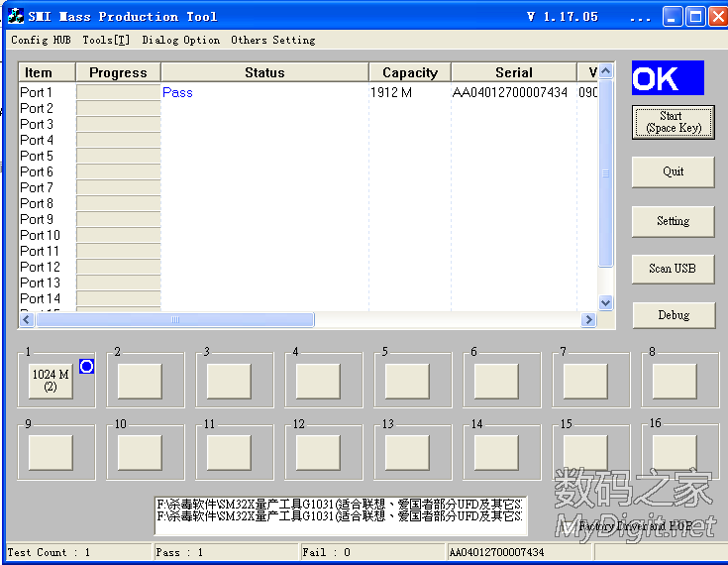Viewport: 728px width, 565px height.
Task: Select the Port 14 row
Action: tap(308, 298)
